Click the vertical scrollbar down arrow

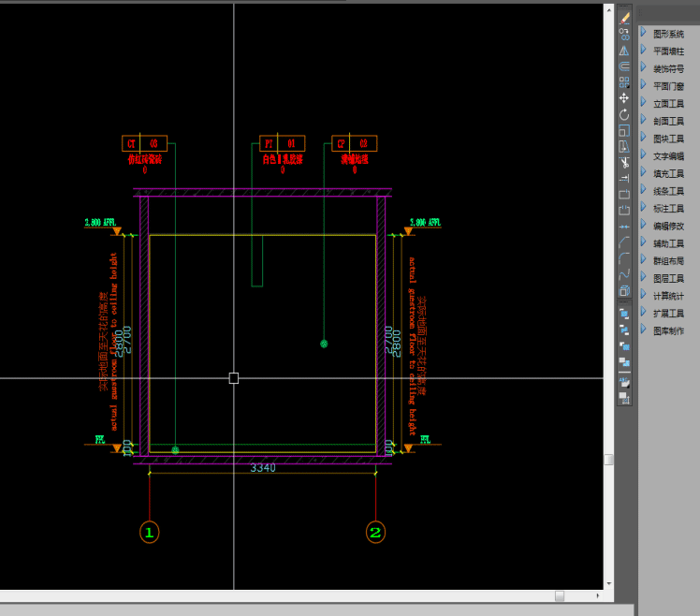click(x=608, y=584)
